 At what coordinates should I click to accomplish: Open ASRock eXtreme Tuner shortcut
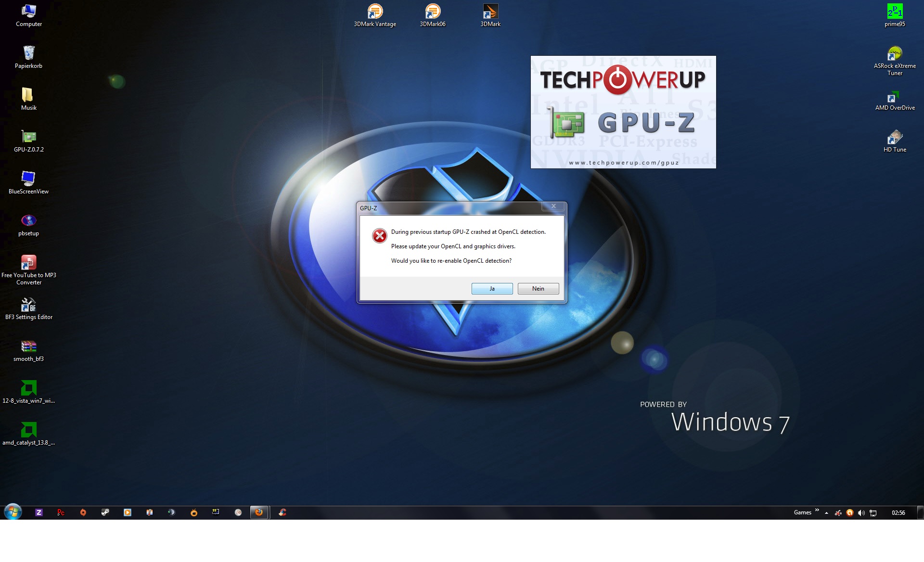(x=895, y=54)
